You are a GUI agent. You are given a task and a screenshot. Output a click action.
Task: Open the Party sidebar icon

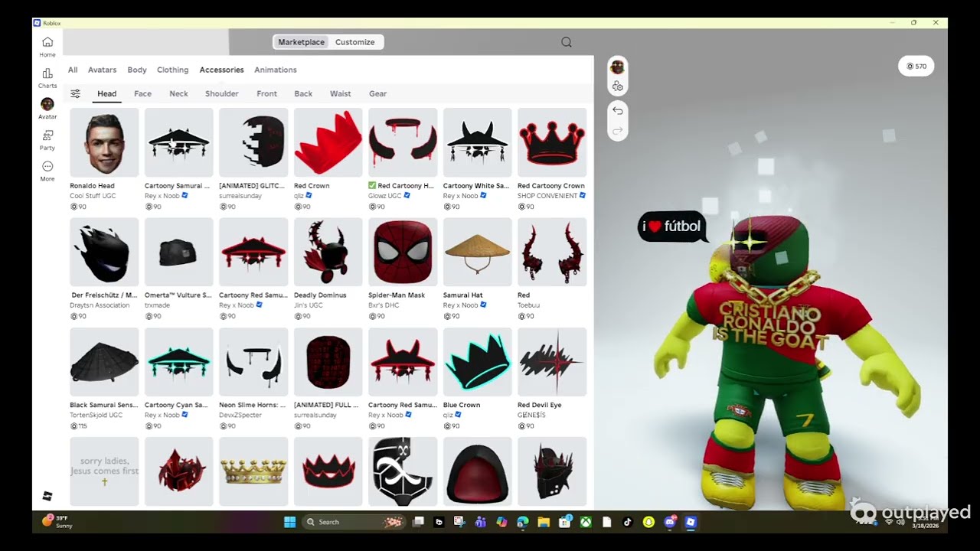click(x=47, y=135)
